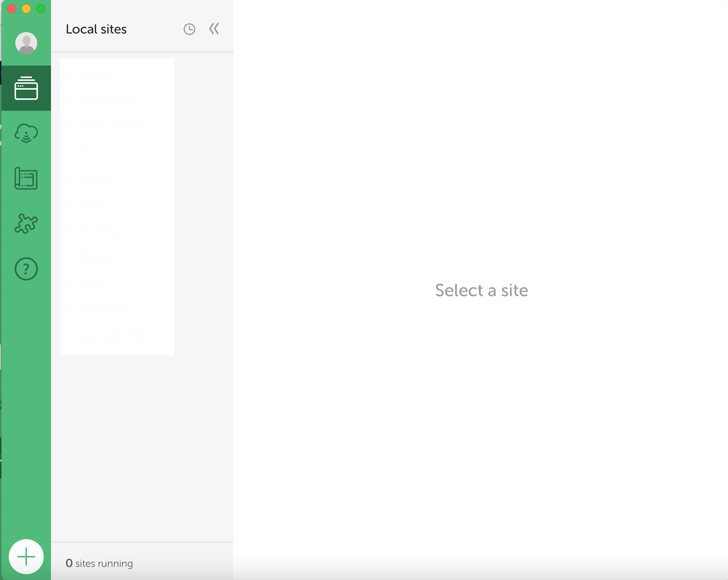Click the green fullscreen window button
Screen dimensions: 728x580
tap(41, 9)
